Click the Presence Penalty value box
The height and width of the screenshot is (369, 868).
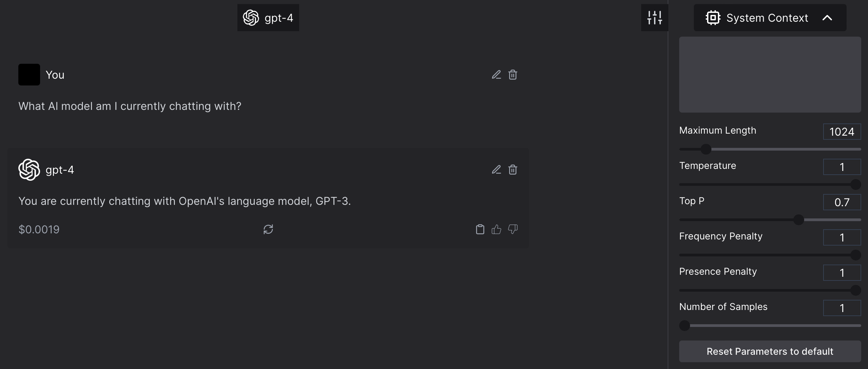tap(842, 273)
